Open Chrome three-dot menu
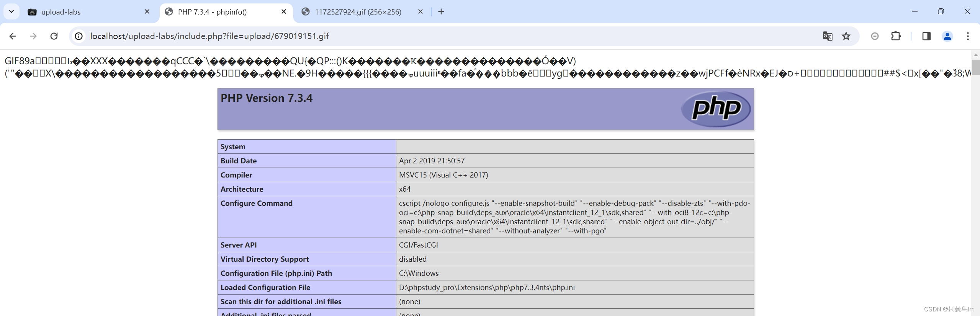The image size is (980, 316). pyautogui.click(x=968, y=36)
